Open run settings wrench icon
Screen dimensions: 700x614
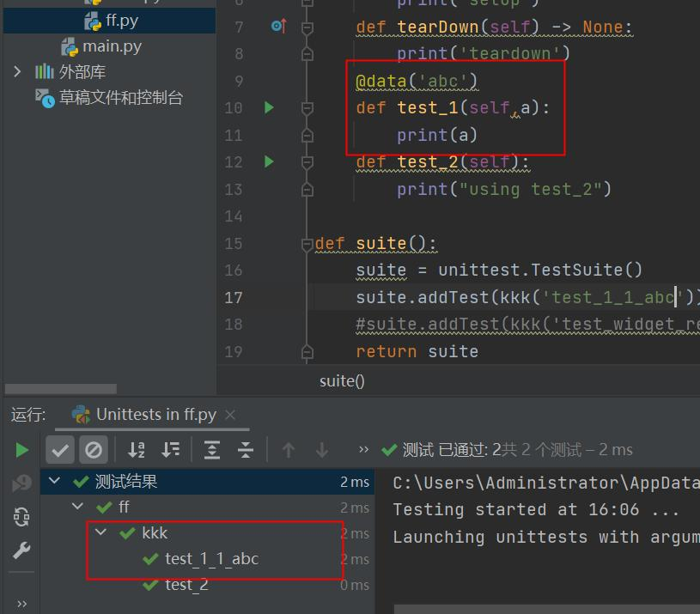pyautogui.click(x=21, y=550)
